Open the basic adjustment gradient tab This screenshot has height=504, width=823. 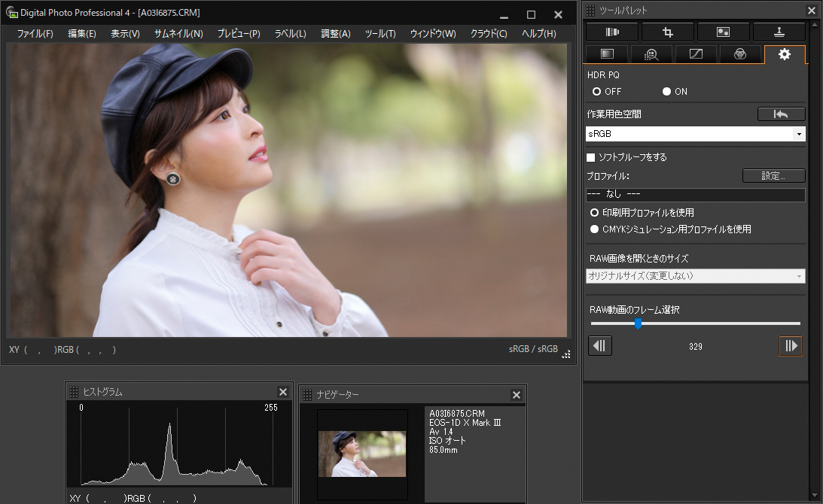coord(607,54)
